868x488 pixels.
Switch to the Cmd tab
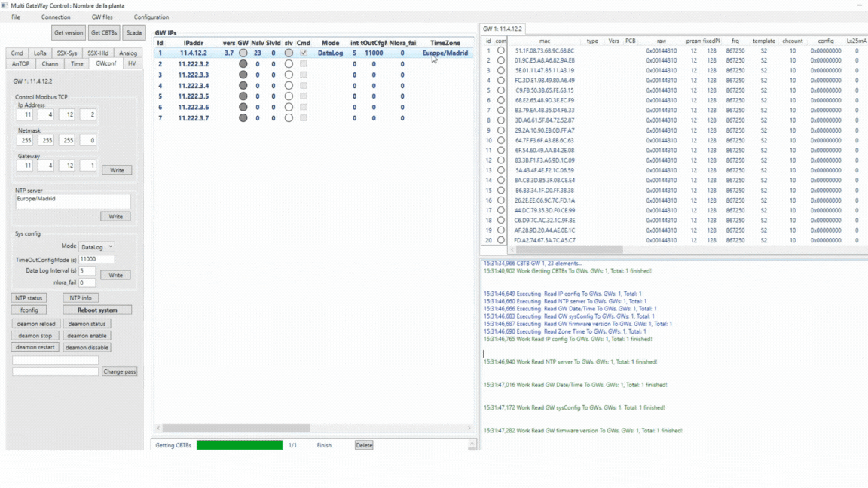(x=17, y=53)
